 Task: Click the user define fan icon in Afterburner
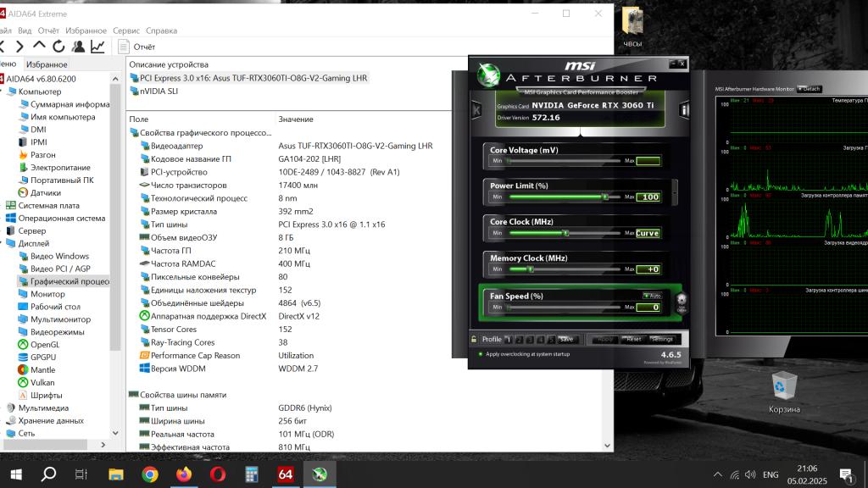(x=682, y=302)
